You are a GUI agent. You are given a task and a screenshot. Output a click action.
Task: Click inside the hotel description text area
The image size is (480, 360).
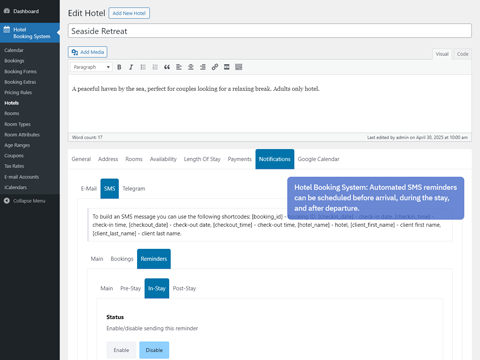[x=270, y=103]
